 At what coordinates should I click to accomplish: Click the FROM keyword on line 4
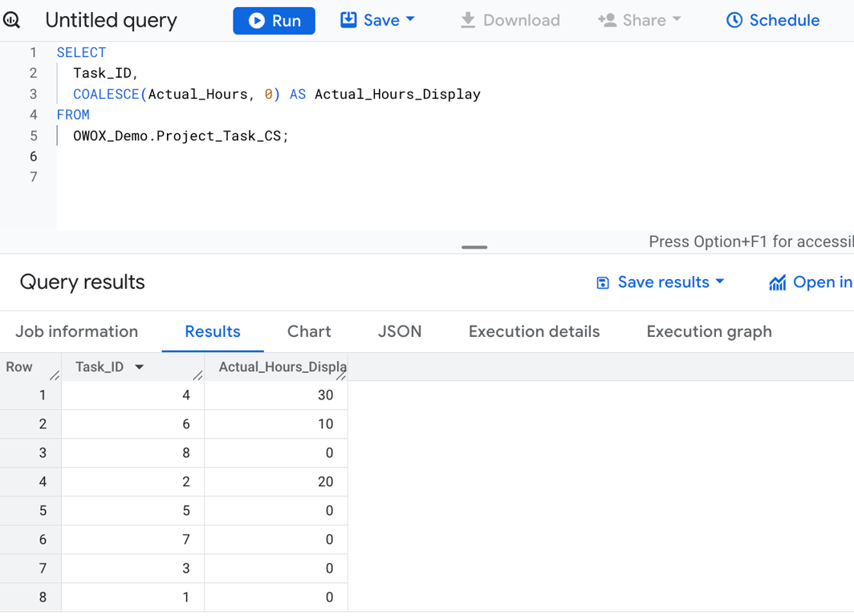click(x=73, y=115)
